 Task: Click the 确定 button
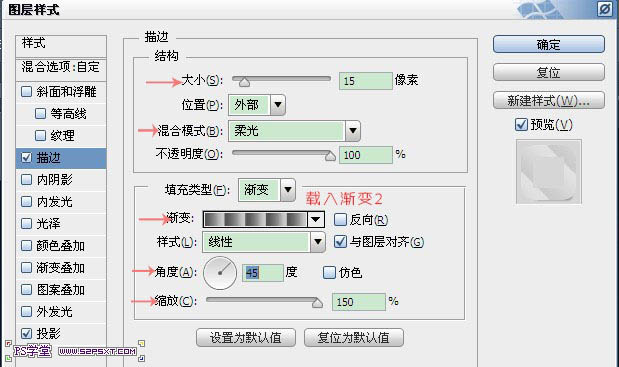coord(548,44)
